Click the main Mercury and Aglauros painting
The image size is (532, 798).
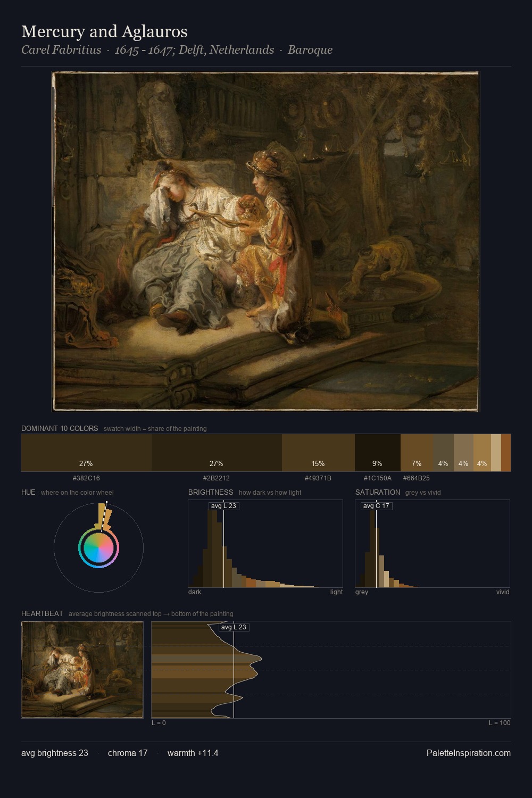pos(265,242)
